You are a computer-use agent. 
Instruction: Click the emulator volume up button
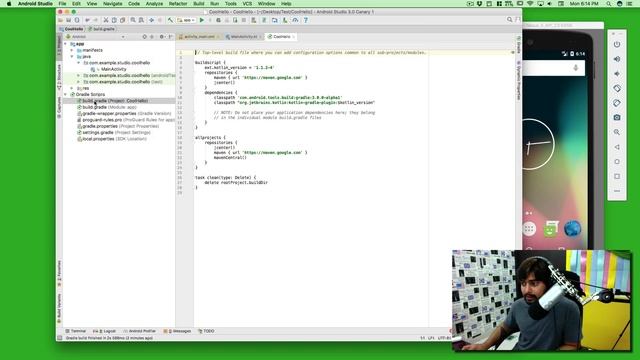(617, 59)
